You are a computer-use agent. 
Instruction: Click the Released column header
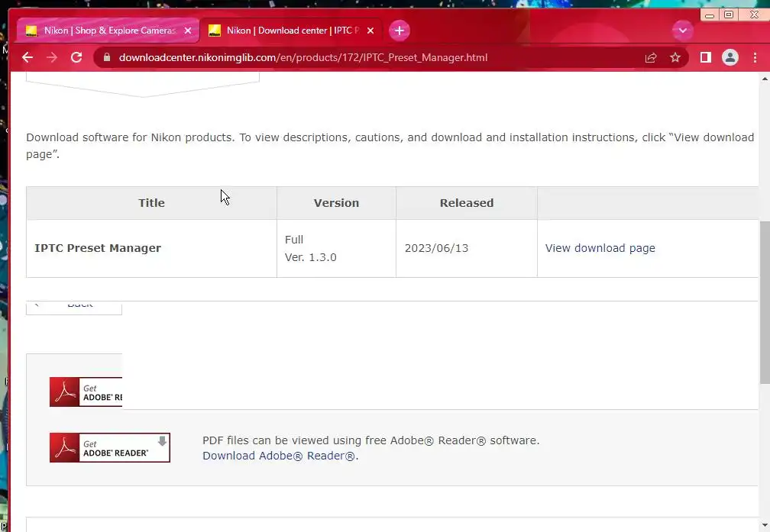[467, 203]
